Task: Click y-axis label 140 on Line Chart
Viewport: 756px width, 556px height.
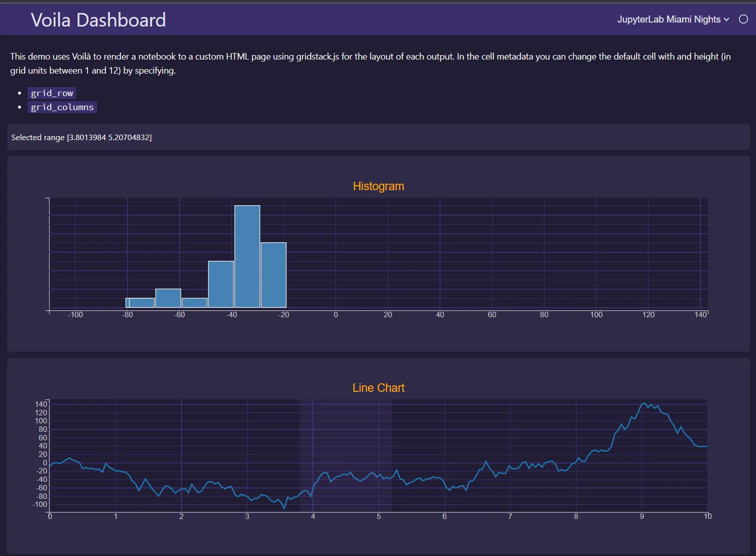Action: click(x=41, y=404)
